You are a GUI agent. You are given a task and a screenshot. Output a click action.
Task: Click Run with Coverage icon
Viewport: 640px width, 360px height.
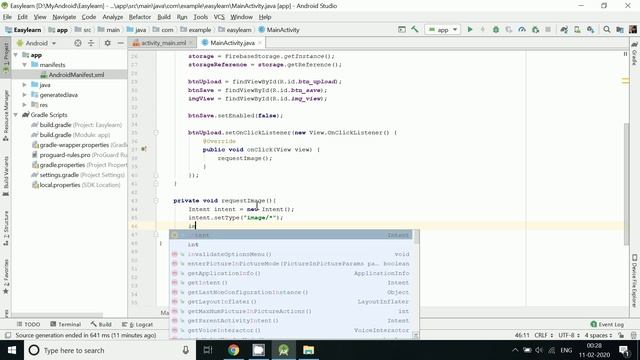(509, 29)
